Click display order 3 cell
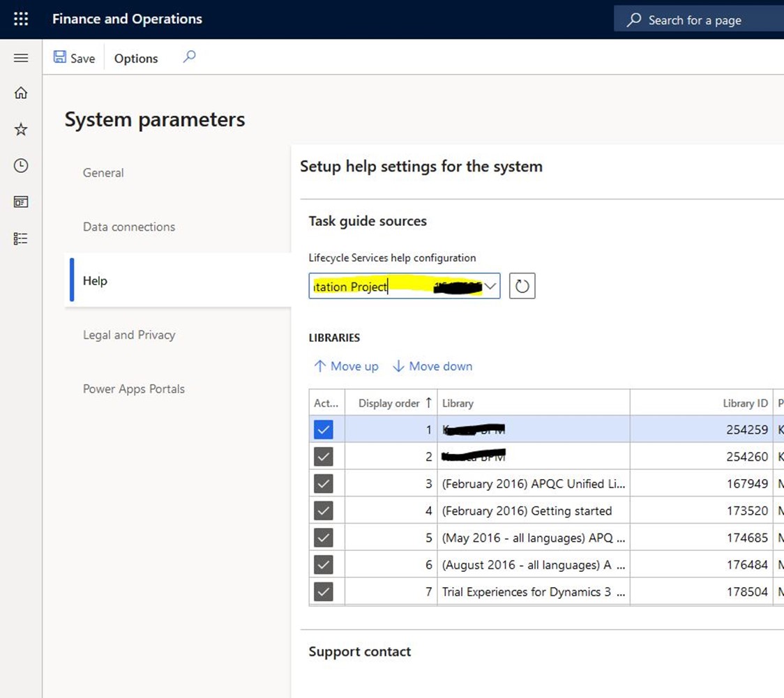This screenshot has height=698, width=784. pos(391,483)
